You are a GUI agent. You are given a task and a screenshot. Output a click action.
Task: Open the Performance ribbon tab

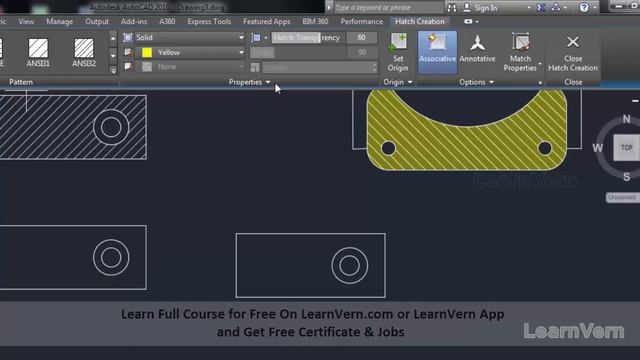[362, 21]
